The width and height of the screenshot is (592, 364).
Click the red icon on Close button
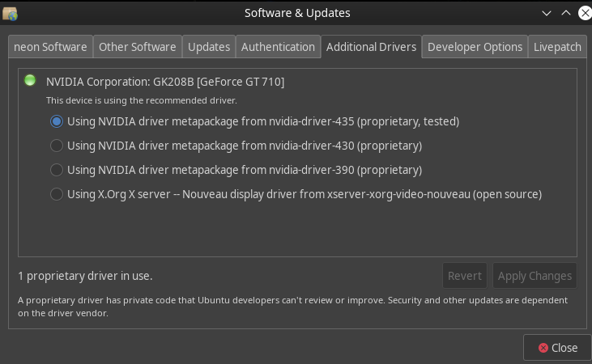tap(543, 348)
